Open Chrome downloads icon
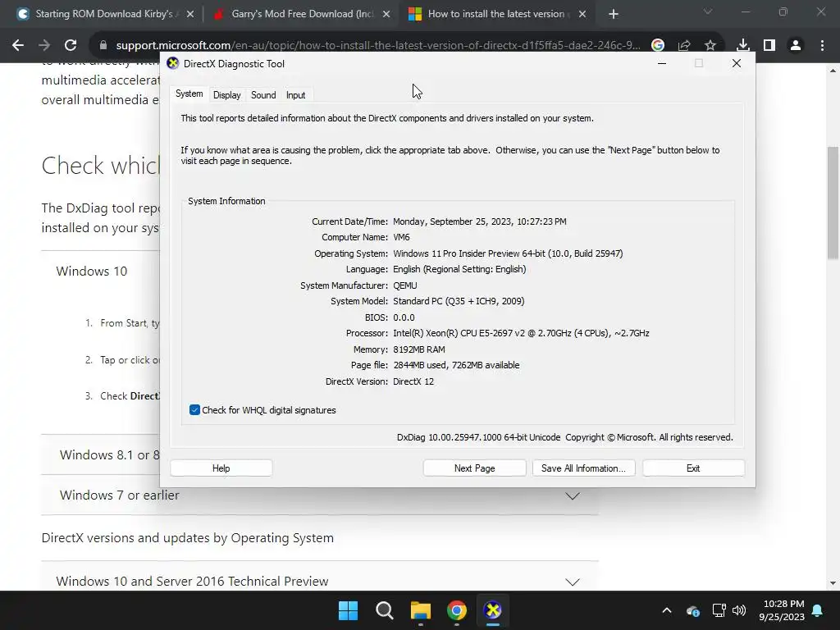 (x=743, y=46)
